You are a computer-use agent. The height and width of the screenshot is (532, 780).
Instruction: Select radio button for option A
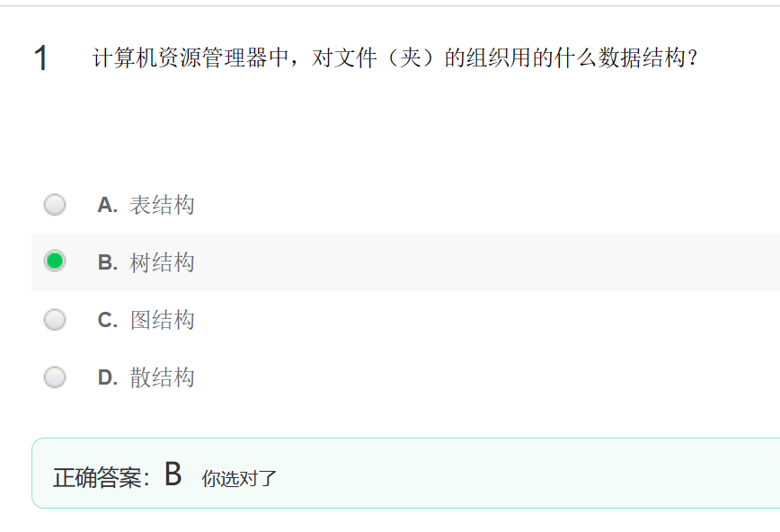(55, 205)
